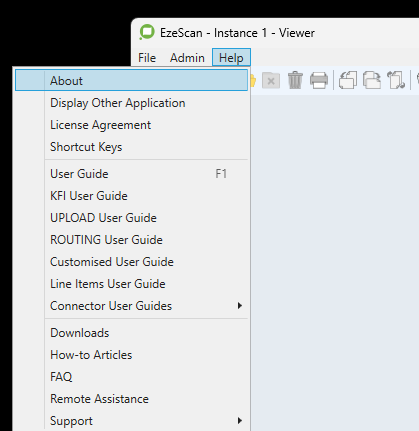Open the Admin menu
419x431 pixels.
tap(187, 58)
